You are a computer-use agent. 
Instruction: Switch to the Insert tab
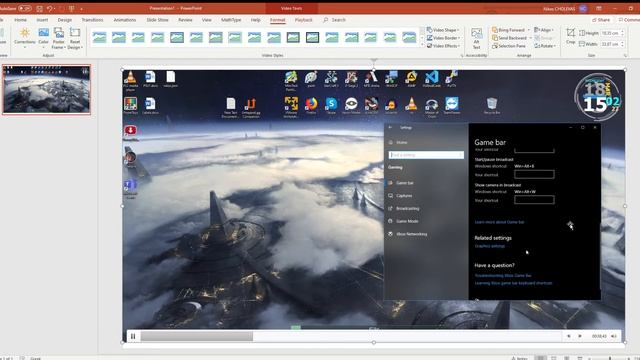pos(42,20)
